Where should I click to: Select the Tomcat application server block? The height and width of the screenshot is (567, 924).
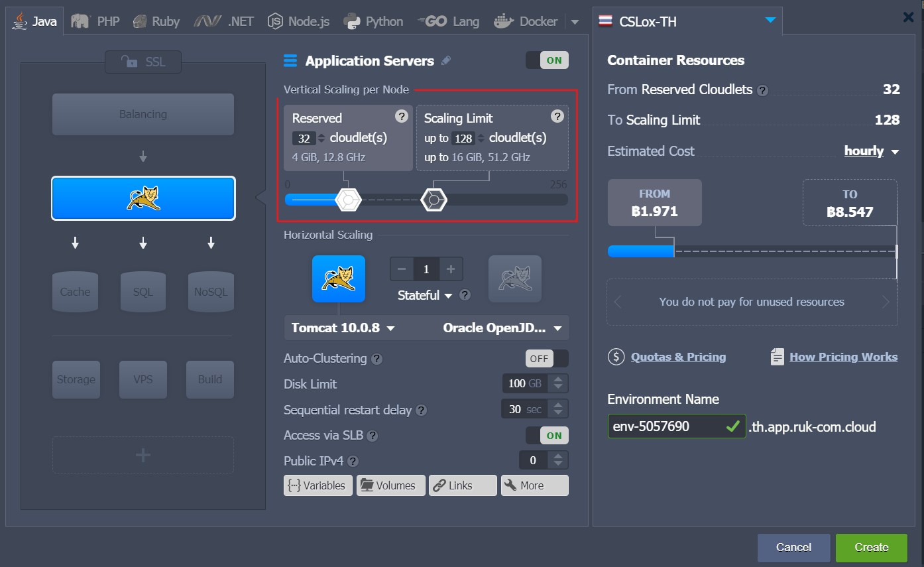[x=143, y=198]
